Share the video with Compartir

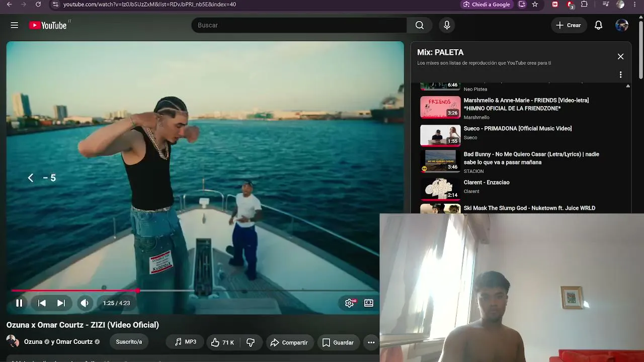coord(289,342)
